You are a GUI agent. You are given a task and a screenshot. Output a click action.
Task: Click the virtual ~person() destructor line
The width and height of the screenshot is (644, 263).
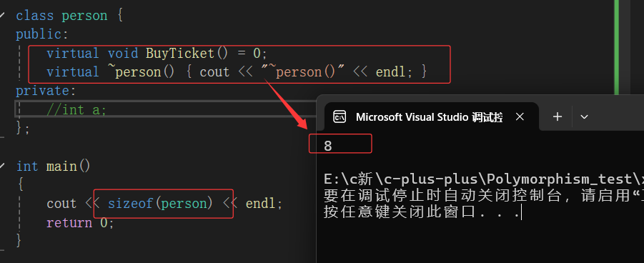tap(237, 72)
